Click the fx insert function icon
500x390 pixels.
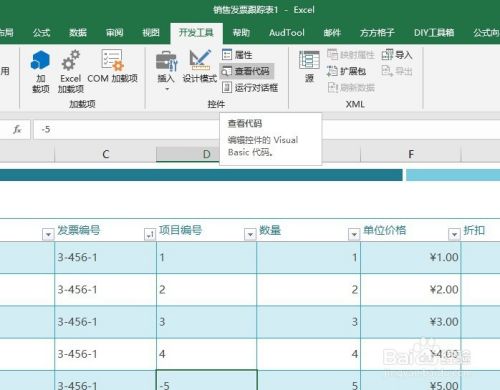17,129
